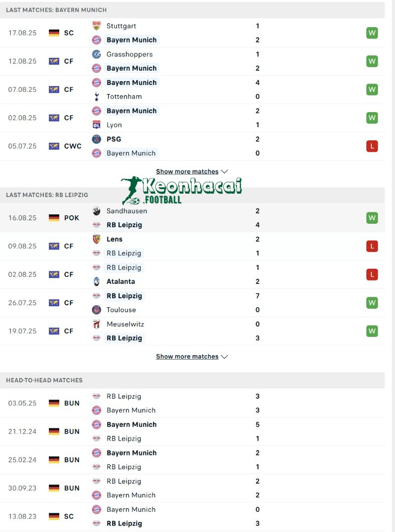
Task: Click the PSG club logo
Action: (x=96, y=139)
